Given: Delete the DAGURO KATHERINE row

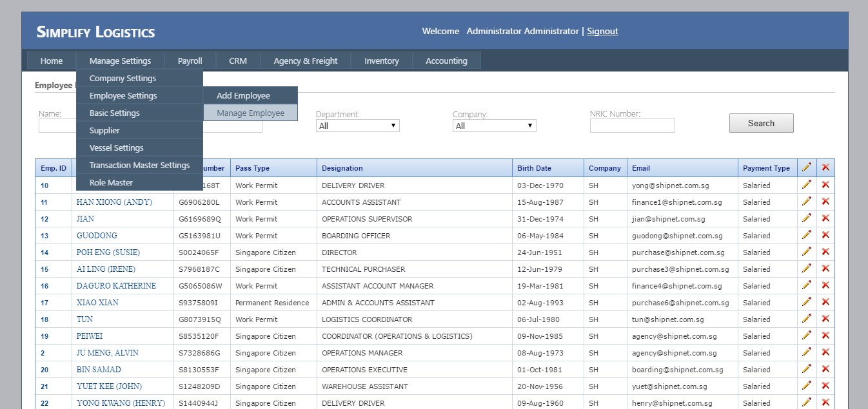Looking at the screenshot, I should [825, 285].
